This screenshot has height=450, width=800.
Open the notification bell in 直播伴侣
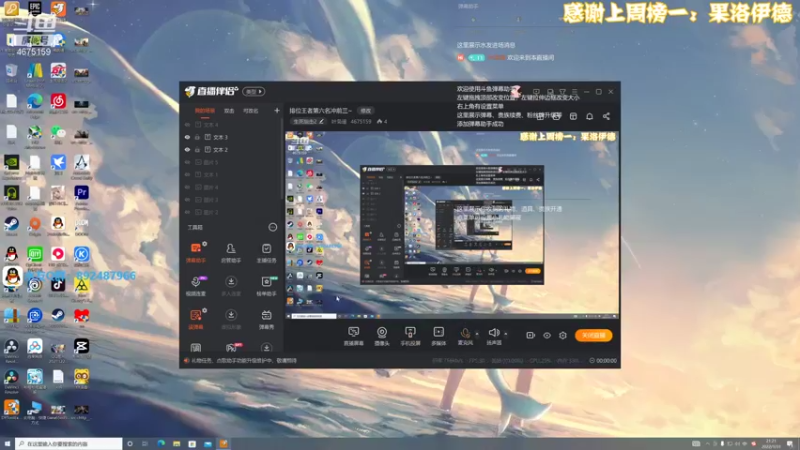click(x=589, y=116)
